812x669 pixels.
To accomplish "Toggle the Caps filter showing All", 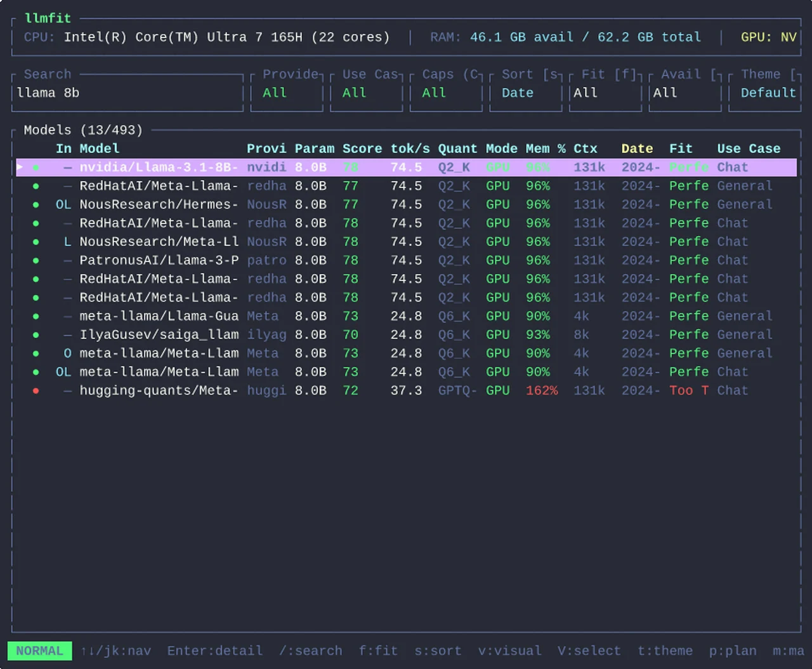I will (x=447, y=93).
